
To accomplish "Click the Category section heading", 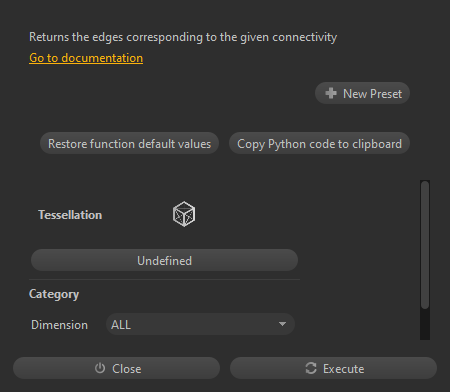I will point(54,294).
